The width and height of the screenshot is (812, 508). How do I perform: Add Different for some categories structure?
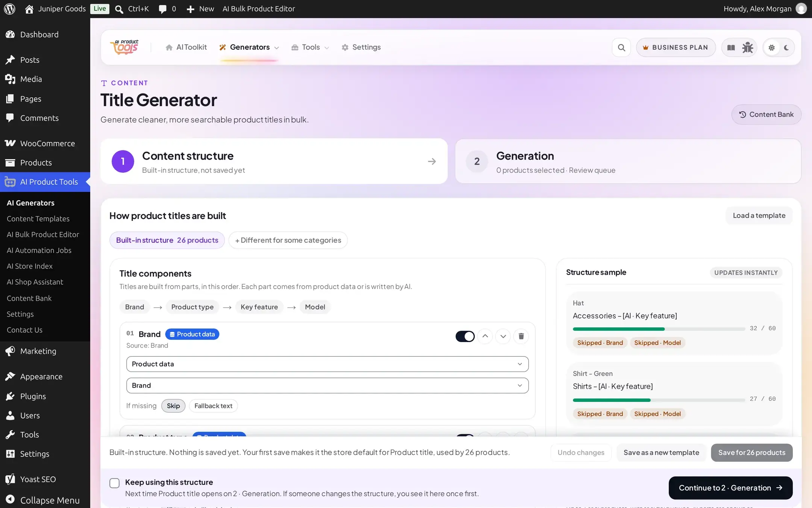tap(288, 240)
